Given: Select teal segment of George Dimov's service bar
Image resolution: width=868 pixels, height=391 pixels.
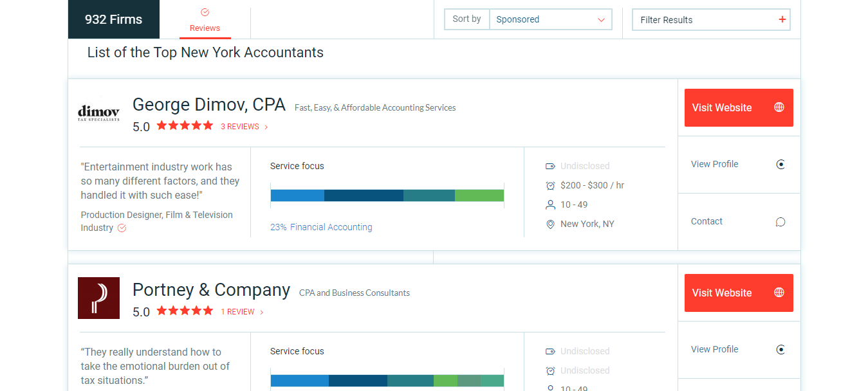Looking at the screenshot, I should point(429,195).
